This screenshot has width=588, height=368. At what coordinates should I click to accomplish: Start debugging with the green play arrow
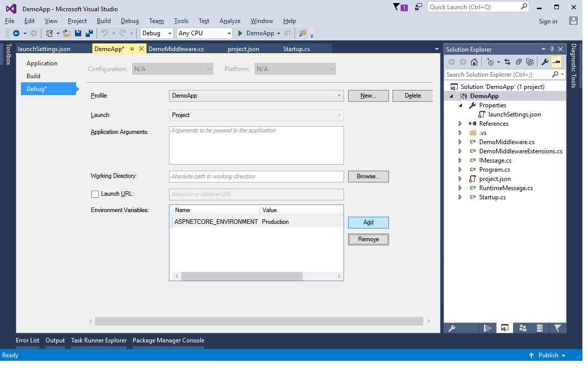240,33
